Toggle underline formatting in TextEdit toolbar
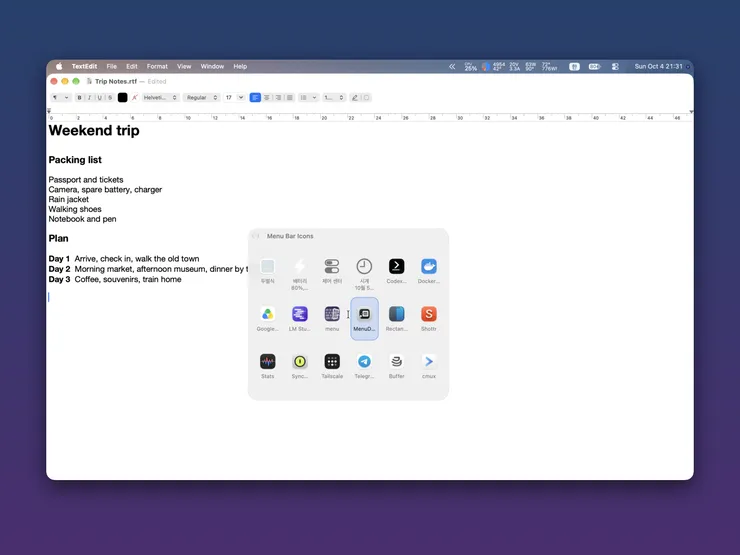 pyautogui.click(x=100, y=98)
